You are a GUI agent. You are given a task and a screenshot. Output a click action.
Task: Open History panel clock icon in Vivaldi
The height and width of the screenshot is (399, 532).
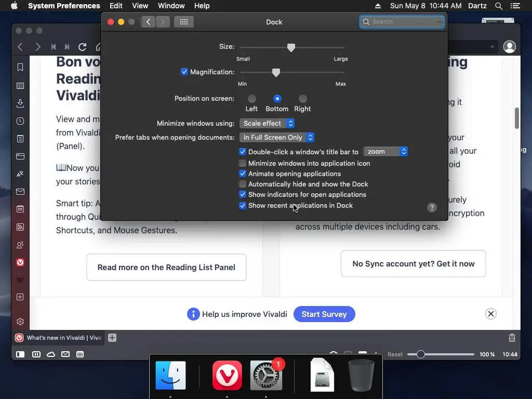tap(20, 121)
